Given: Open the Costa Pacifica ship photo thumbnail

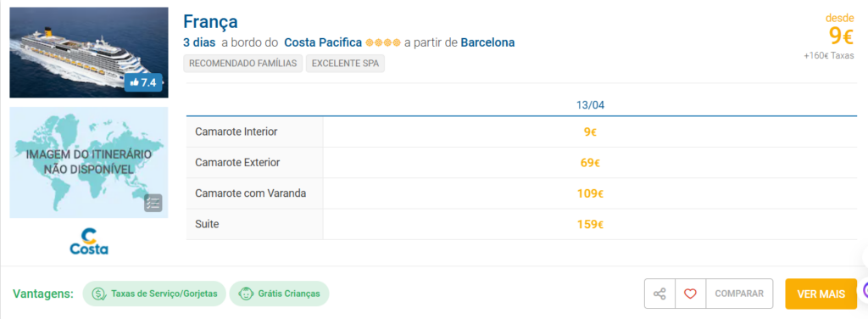Looking at the screenshot, I should 88,52.
